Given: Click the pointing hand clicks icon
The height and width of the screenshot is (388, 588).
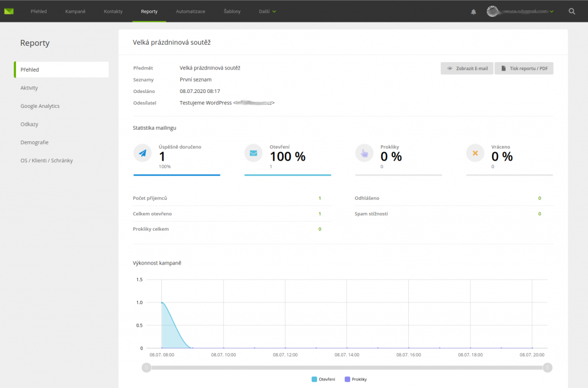Looking at the screenshot, I should coord(365,153).
